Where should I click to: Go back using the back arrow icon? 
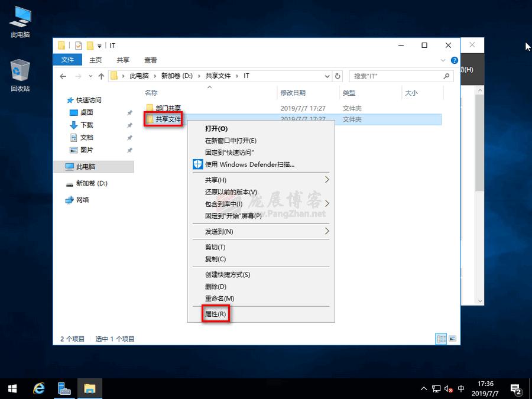pos(63,76)
